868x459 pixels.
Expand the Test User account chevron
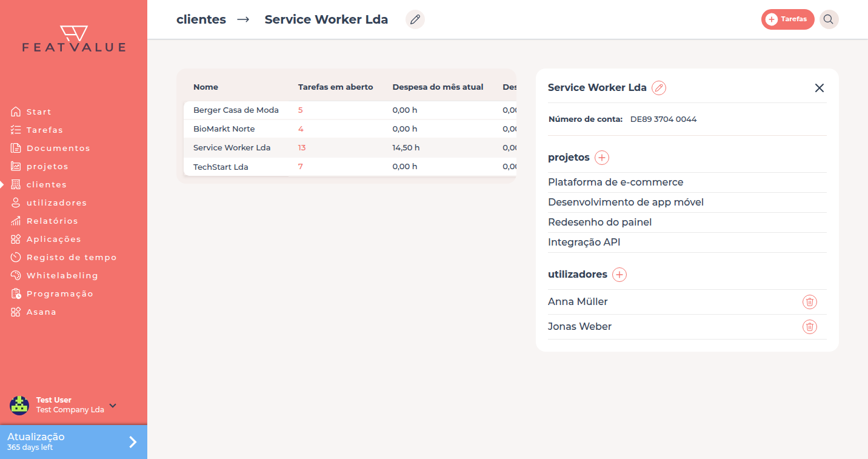tap(113, 406)
